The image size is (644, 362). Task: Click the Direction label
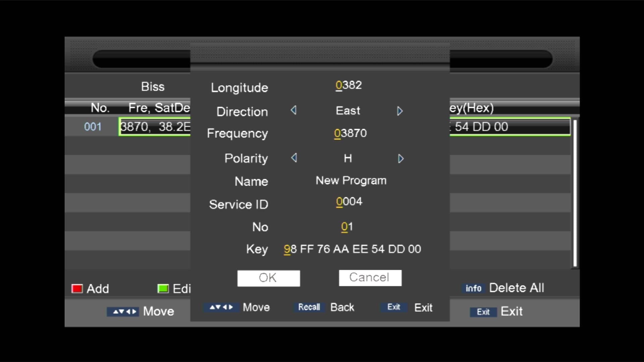pyautogui.click(x=242, y=112)
